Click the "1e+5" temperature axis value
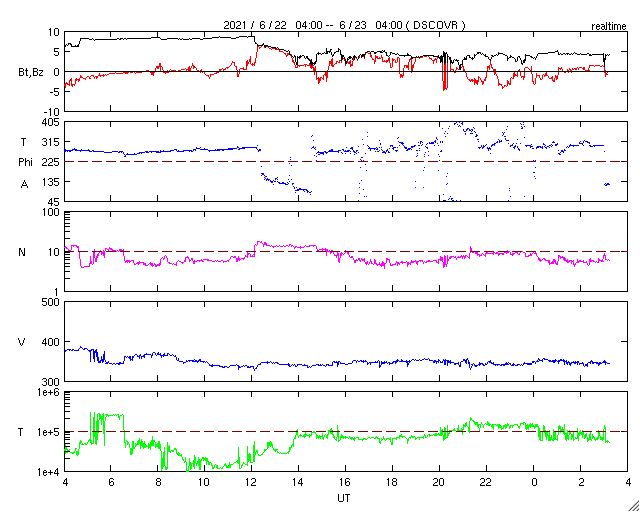This screenshot has width=640, height=512. 49,432
